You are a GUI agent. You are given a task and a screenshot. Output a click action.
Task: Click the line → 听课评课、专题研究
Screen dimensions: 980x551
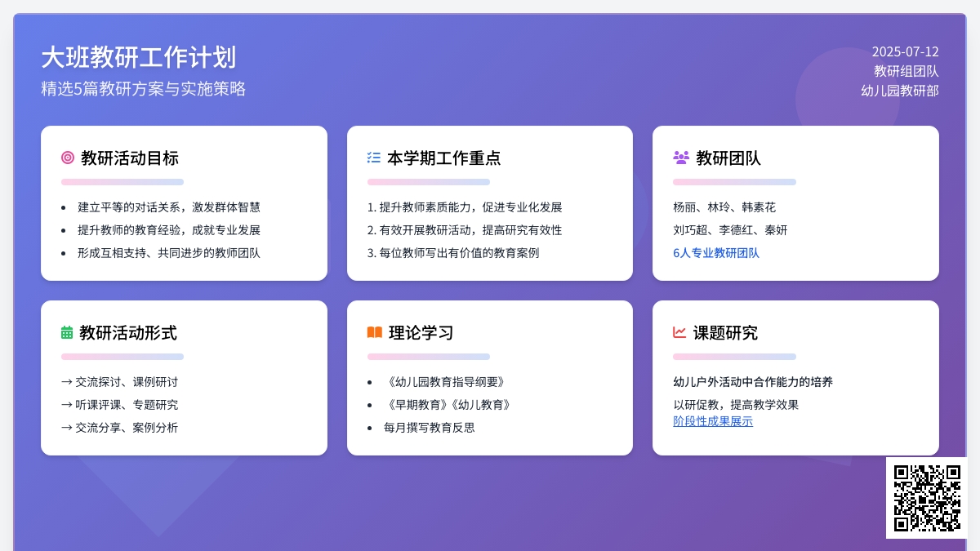[119, 405]
